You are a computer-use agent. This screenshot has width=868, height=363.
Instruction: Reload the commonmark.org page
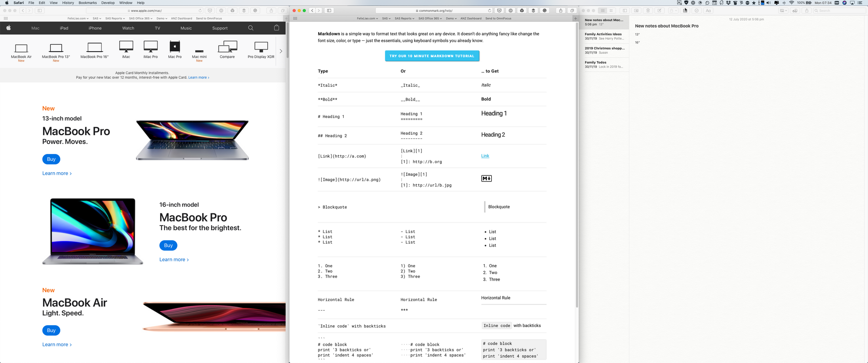coord(490,10)
